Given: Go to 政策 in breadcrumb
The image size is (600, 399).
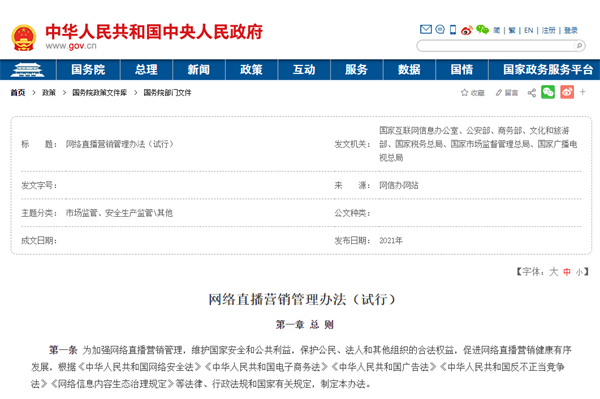Looking at the screenshot, I should coord(49,93).
